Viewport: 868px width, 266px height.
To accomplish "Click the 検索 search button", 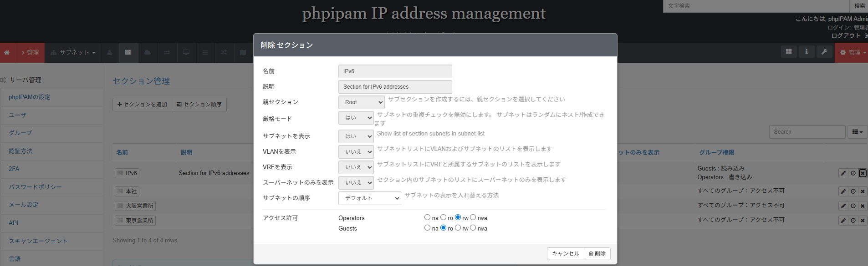I will click(859, 6).
